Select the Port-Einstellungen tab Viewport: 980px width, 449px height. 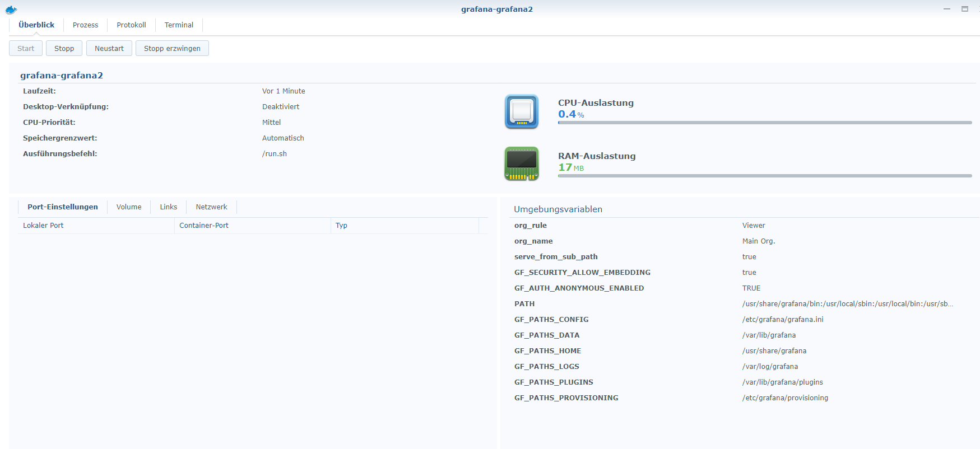coord(63,207)
